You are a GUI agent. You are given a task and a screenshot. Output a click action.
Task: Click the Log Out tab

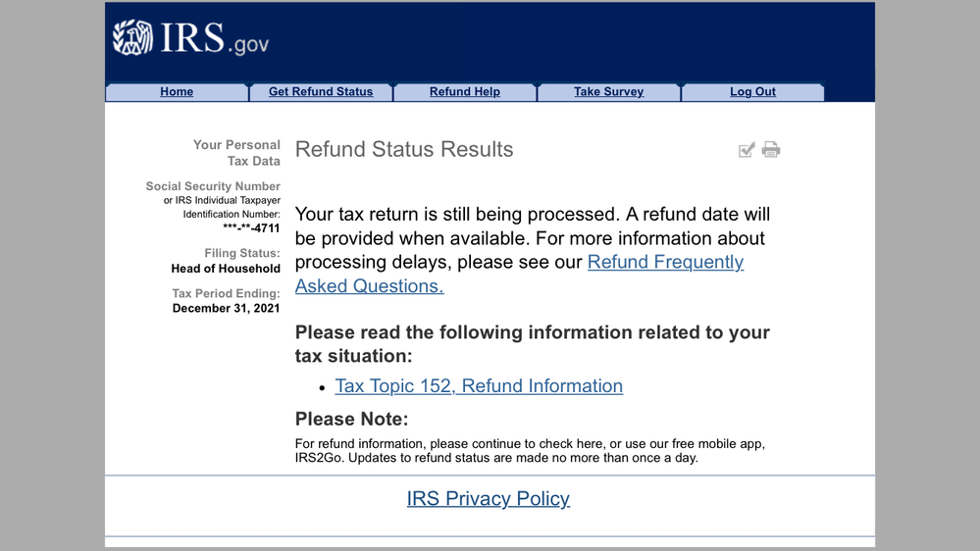tap(752, 92)
